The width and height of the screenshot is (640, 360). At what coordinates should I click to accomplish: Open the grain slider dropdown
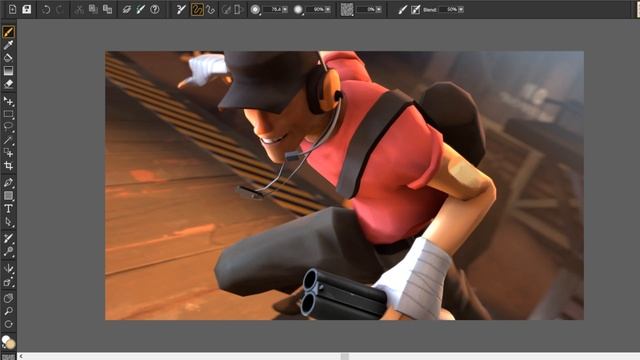(x=379, y=9)
